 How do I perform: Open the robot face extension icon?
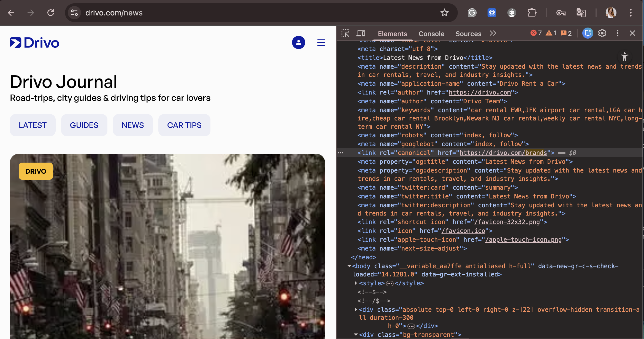click(x=512, y=13)
